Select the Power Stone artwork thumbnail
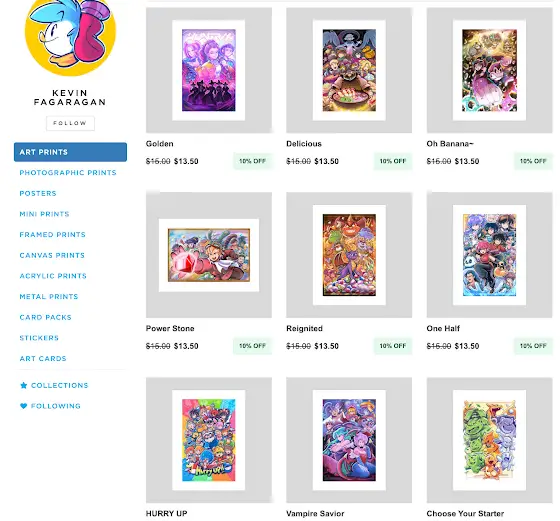560x521 pixels. point(209,255)
